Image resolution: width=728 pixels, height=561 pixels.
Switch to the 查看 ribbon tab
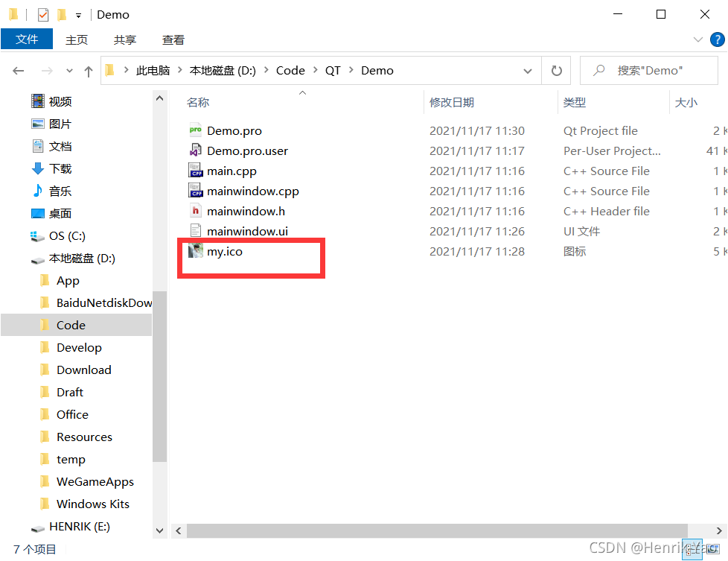coord(173,39)
